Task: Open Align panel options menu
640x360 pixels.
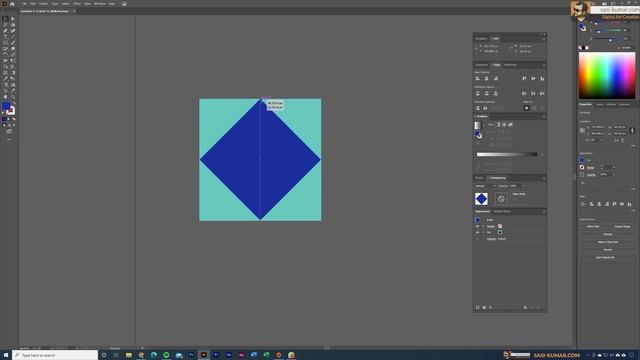Action: 544,65
